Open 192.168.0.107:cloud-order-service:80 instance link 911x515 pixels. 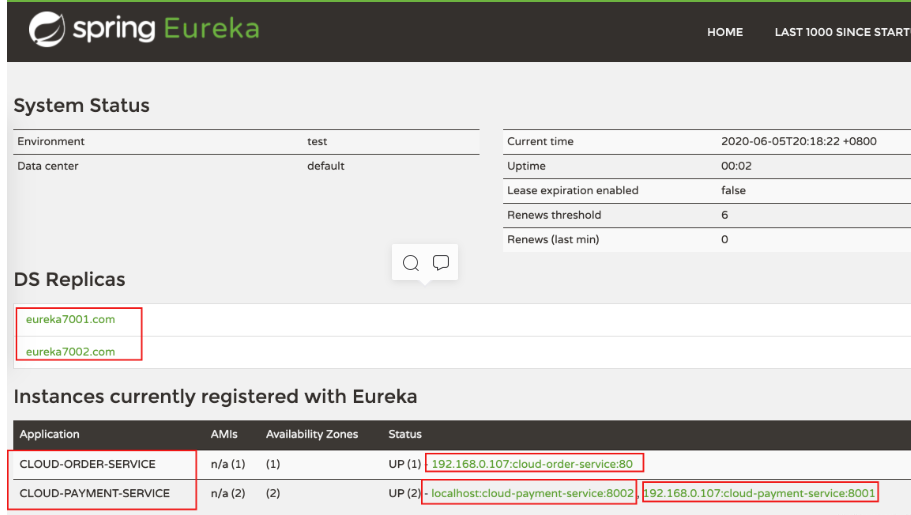point(532,464)
